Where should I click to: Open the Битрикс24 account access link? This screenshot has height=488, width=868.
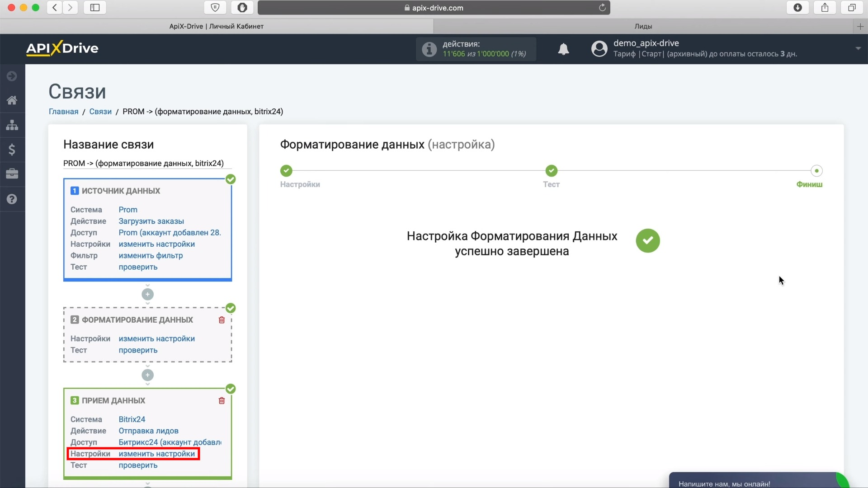pos(170,442)
